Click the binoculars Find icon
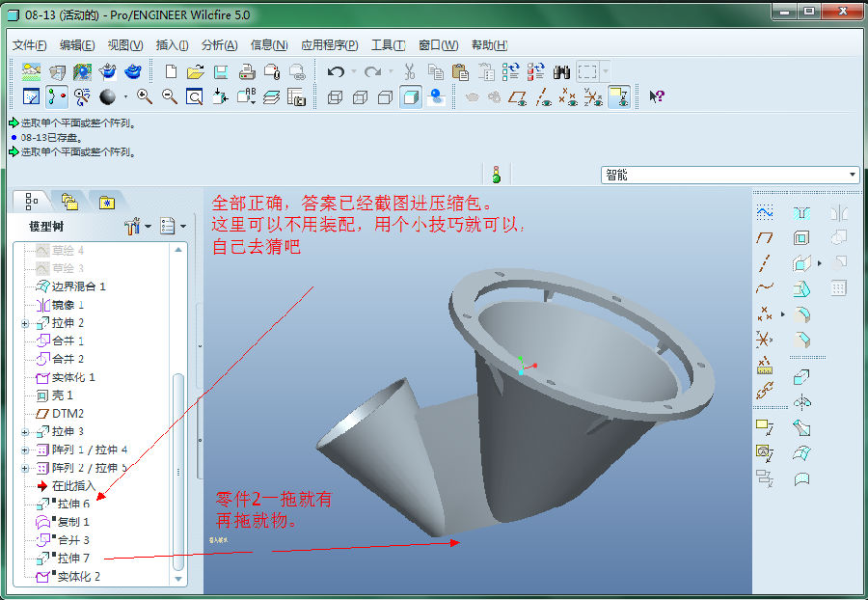The image size is (868, 600). [562, 71]
